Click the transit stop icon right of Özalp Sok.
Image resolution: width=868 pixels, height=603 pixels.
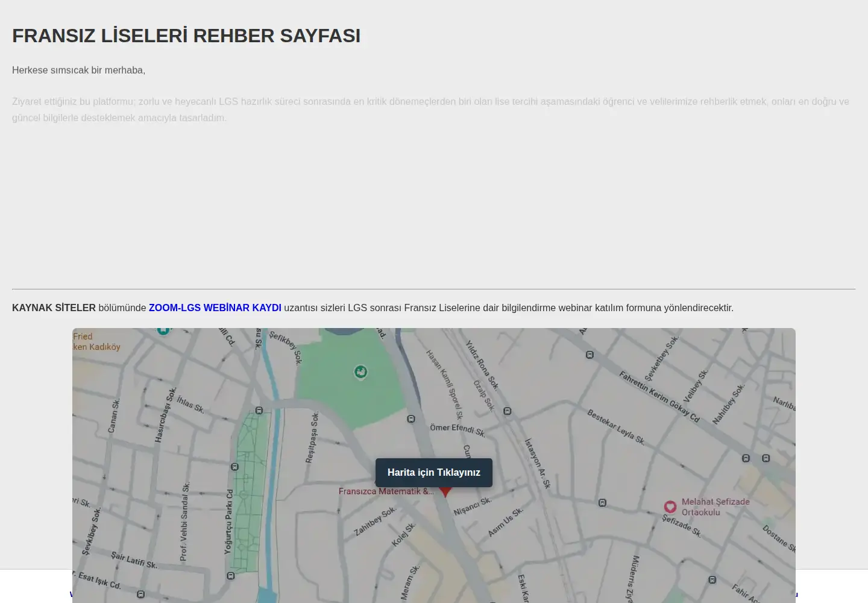tap(508, 411)
